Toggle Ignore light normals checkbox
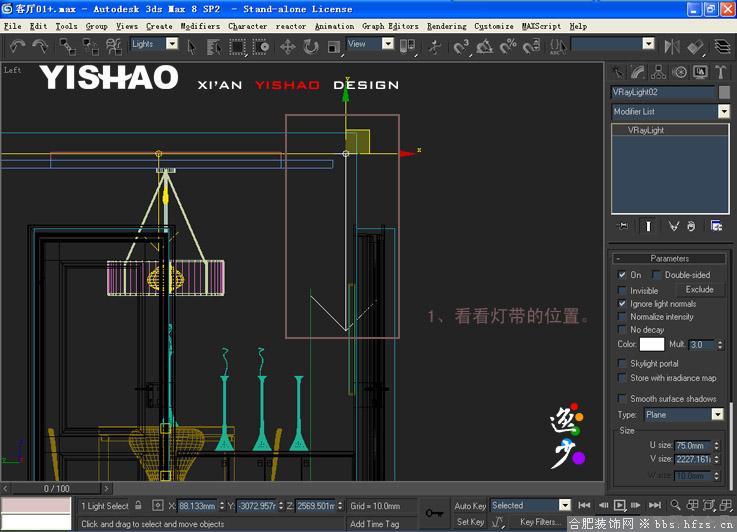The height and width of the screenshot is (532, 737). coord(622,304)
